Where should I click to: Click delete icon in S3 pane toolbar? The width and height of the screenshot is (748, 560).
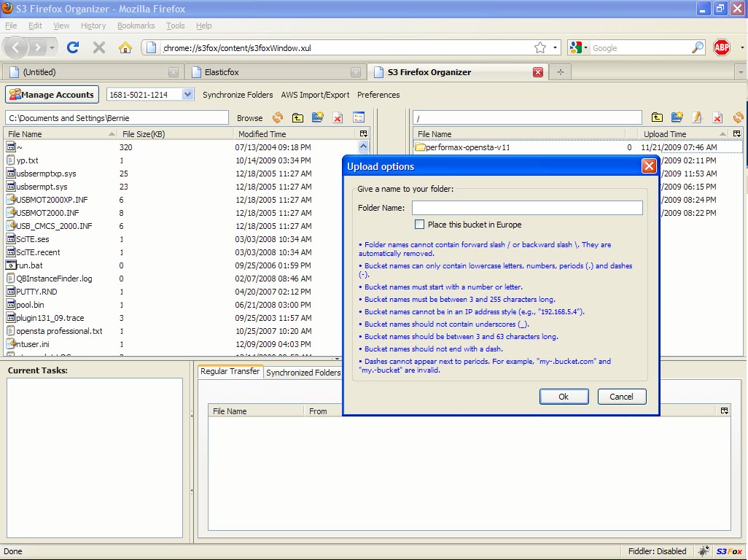(x=717, y=117)
